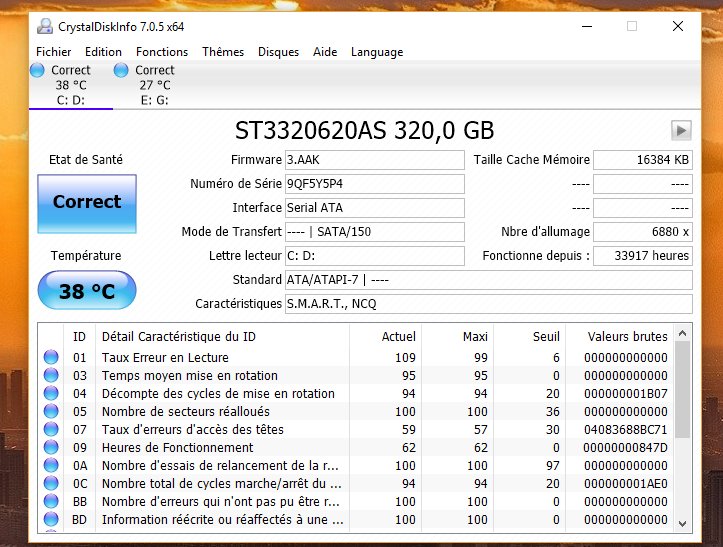Viewport: 723px width, 547px height.
Task: Select row Nombre d'essais de relancement
Action: click(356, 465)
